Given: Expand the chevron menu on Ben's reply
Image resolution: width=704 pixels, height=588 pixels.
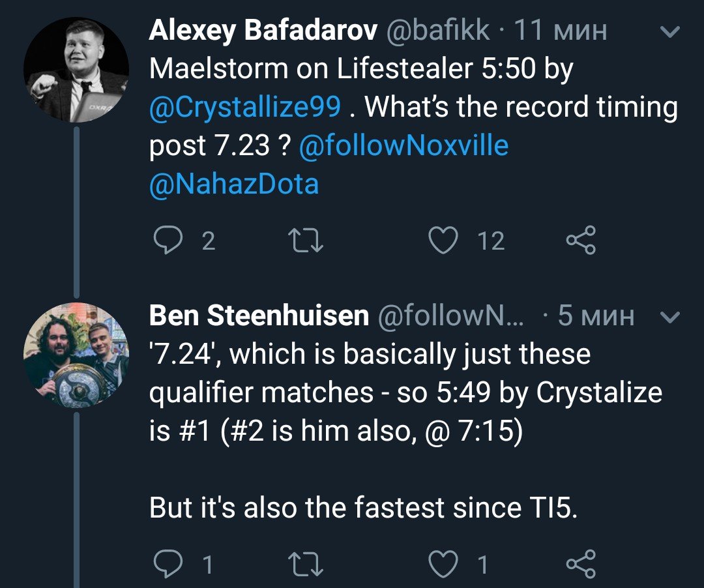Looking at the screenshot, I should pos(670,317).
